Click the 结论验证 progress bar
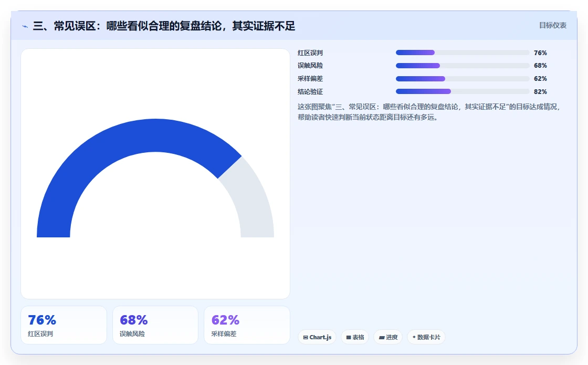This screenshot has width=588, height=365. (x=463, y=91)
